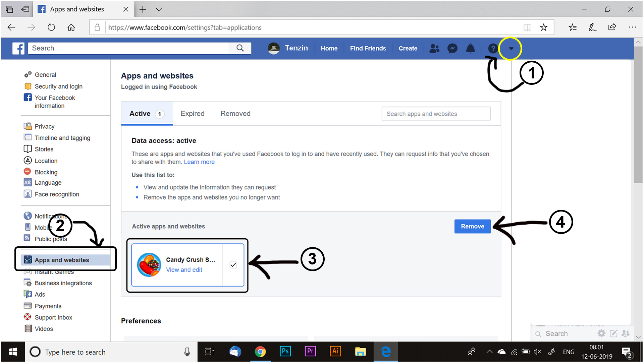Select Face recognition settings
The image size is (644, 362).
coord(57,194)
